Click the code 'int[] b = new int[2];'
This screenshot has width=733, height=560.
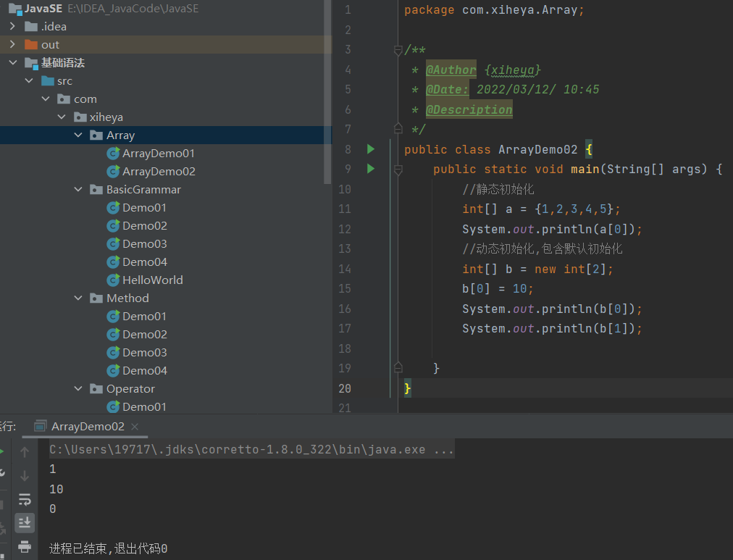[x=537, y=269]
